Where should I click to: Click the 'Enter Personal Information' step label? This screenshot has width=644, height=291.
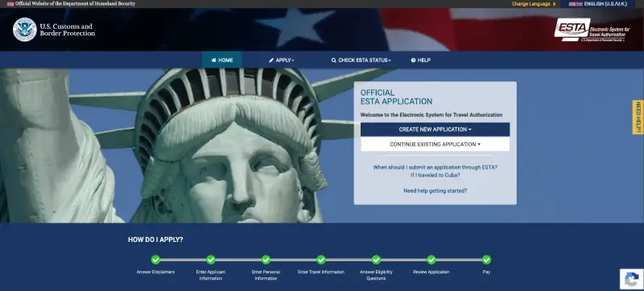point(266,275)
